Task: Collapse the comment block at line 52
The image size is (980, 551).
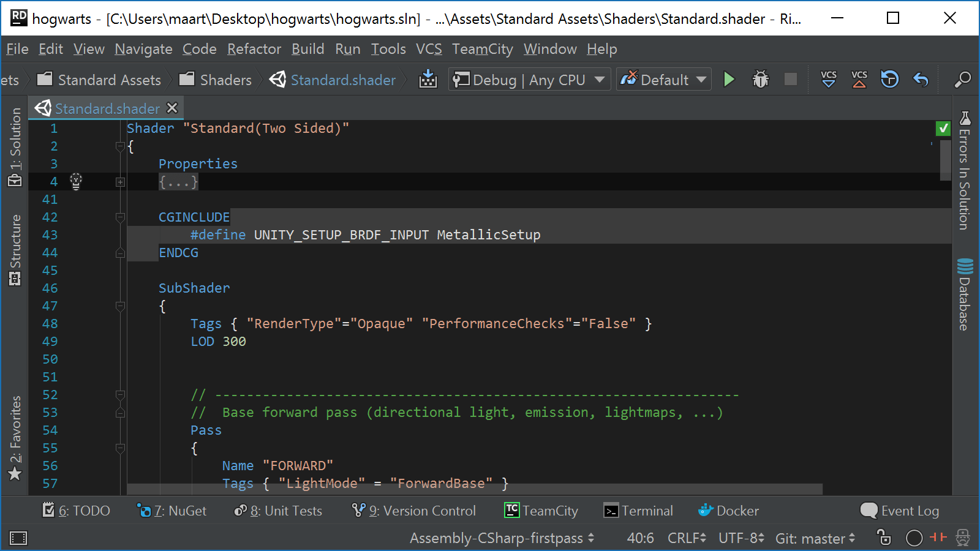Action: [120, 395]
